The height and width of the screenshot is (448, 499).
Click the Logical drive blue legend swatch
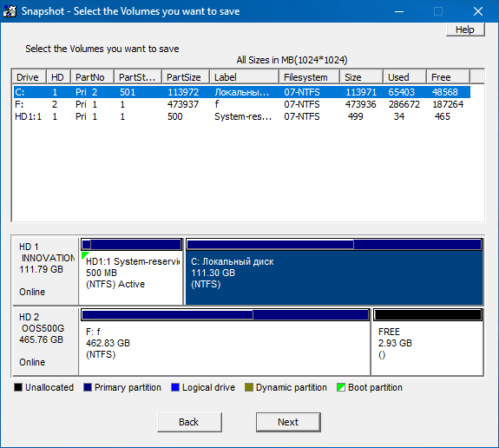(x=175, y=387)
